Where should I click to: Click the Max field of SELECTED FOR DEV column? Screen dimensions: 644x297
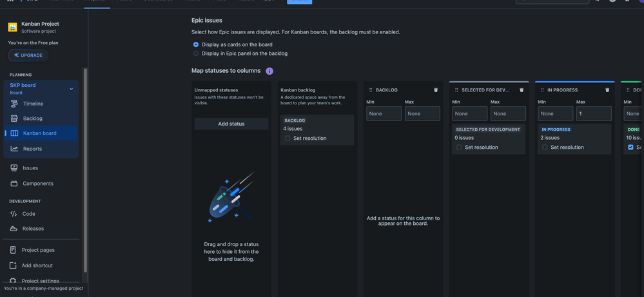click(508, 113)
